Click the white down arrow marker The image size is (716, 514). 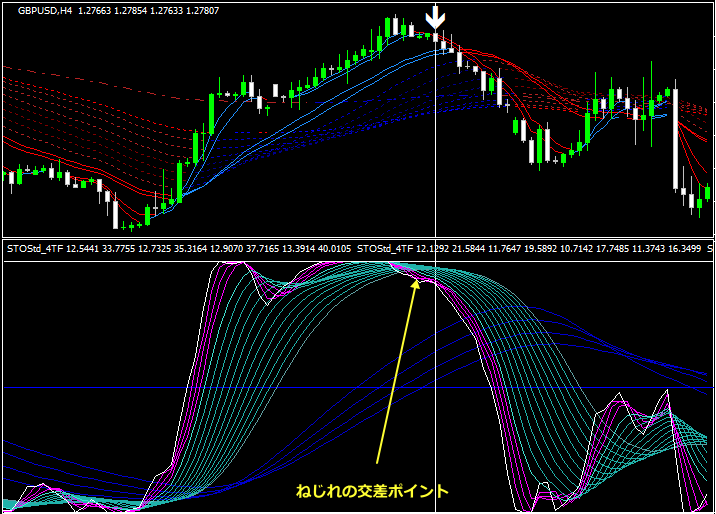tap(435, 18)
